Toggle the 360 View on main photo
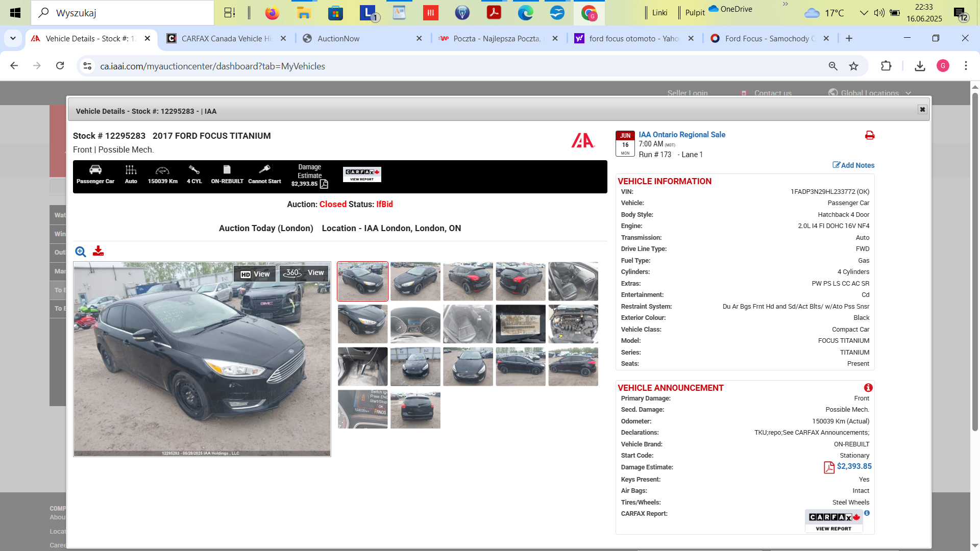The width and height of the screenshot is (980, 551). [304, 273]
